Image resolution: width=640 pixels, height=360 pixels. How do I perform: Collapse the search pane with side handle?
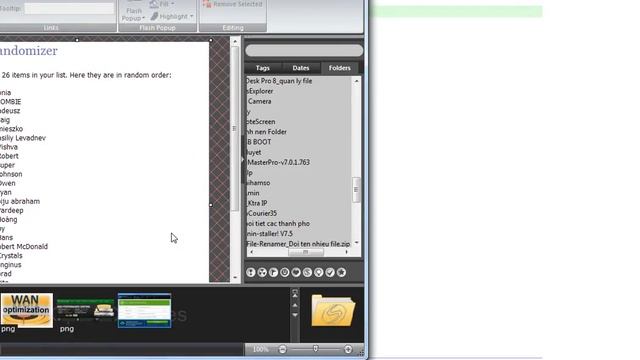pyautogui.click(x=242, y=159)
